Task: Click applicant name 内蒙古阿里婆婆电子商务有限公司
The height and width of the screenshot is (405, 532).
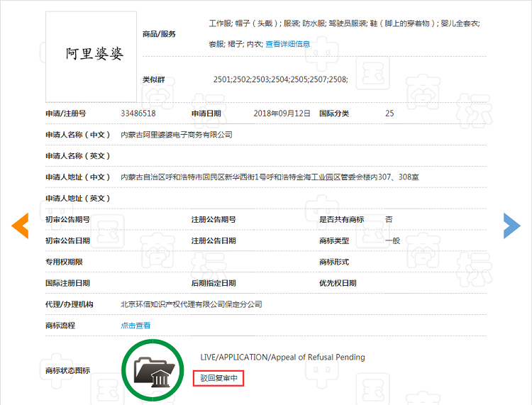Action: [177, 135]
